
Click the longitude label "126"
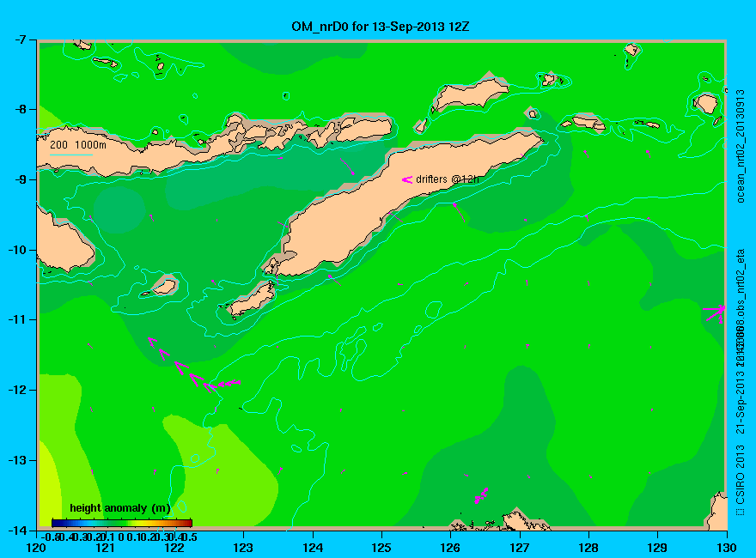click(451, 548)
